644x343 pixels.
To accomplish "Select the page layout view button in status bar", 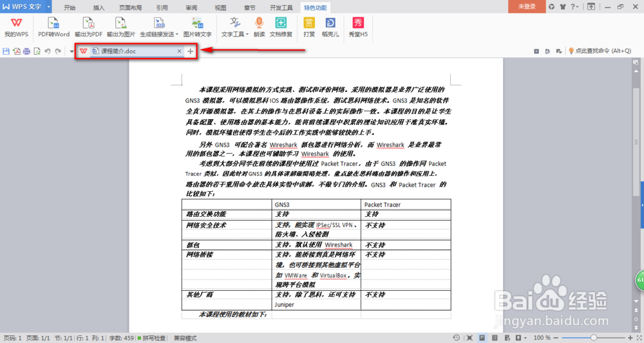I will click(x=482, y=338).
